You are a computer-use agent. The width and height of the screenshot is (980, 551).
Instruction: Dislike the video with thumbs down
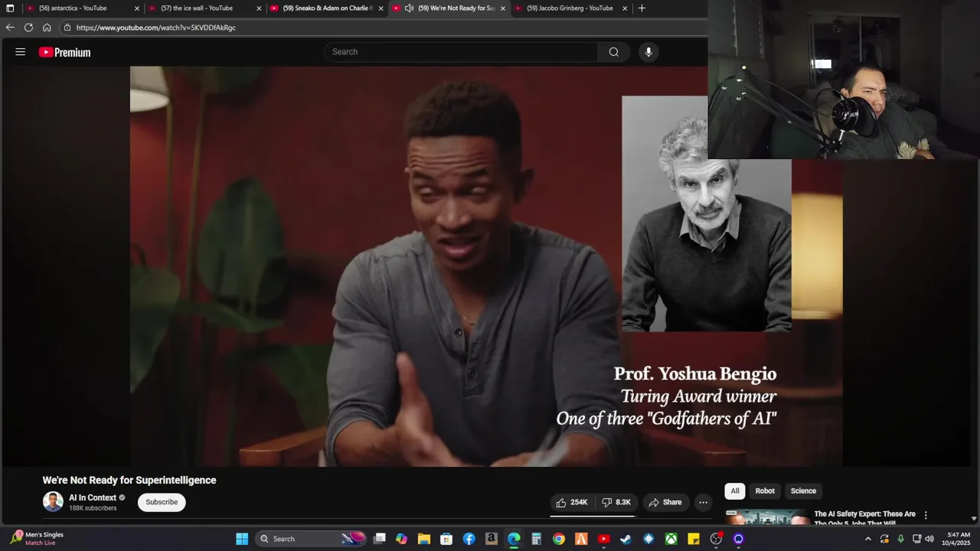pos(616,502)
